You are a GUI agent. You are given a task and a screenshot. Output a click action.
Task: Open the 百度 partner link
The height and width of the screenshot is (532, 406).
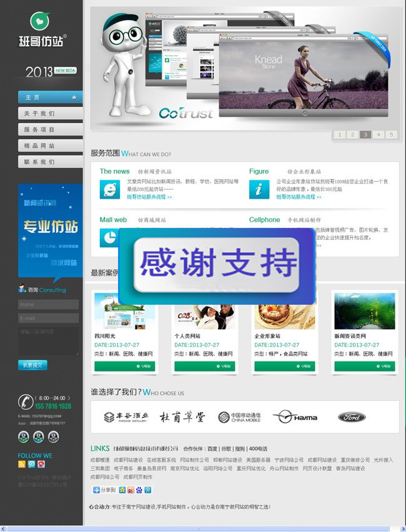[212, 448]
